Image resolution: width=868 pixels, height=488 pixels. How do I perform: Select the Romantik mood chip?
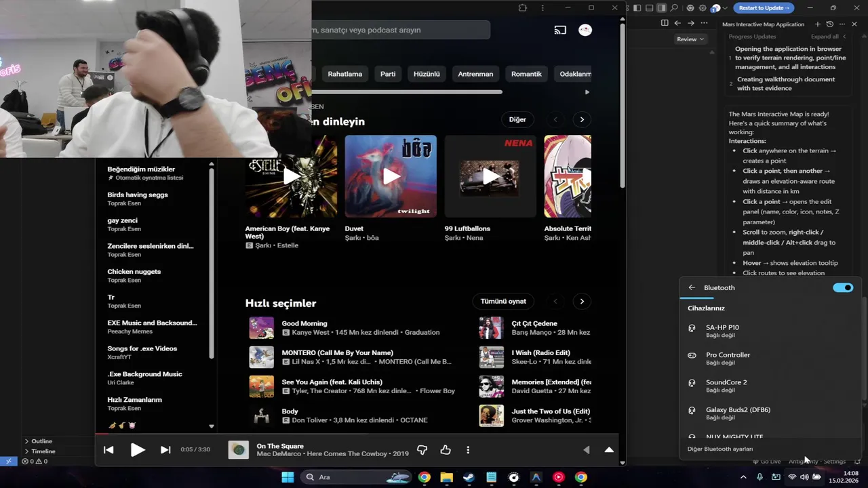click(x=526, y=74)
